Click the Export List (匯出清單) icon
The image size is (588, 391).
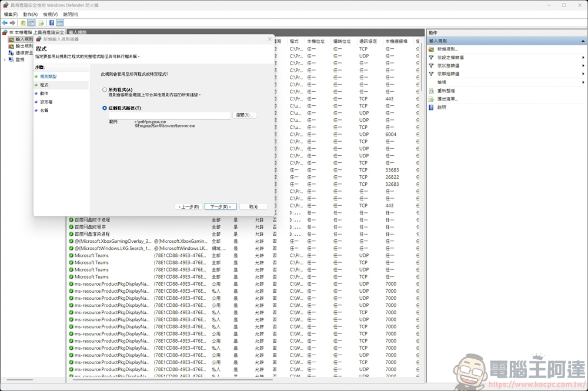(x=432, y=99)
